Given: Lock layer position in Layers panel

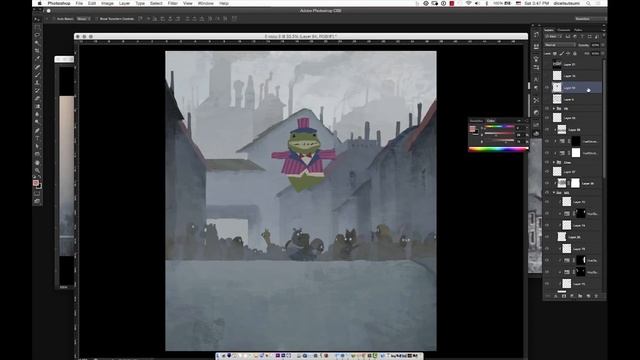Looking at the screenshot, I should [568, 53].
